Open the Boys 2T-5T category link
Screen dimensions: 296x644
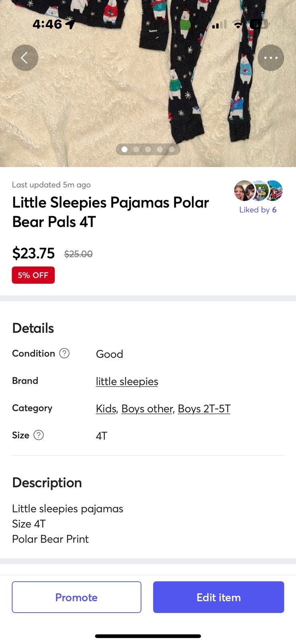click(204, 409)
